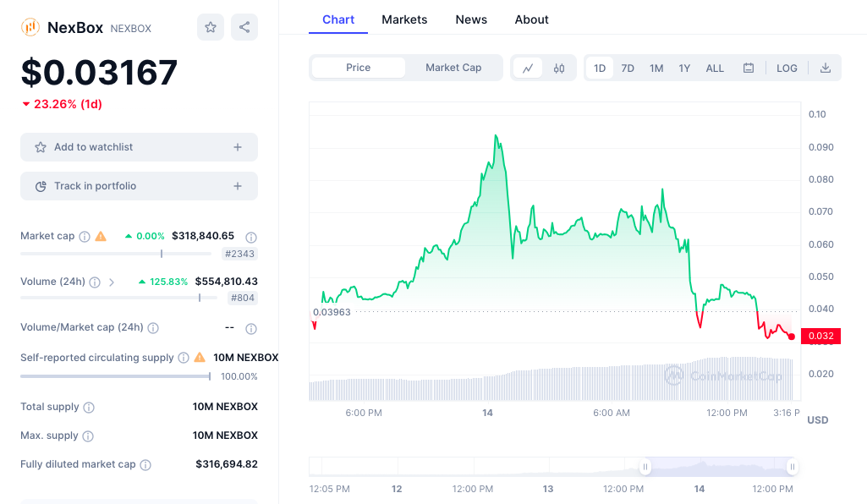Click right handle of chart range slider

click(793, 467)
